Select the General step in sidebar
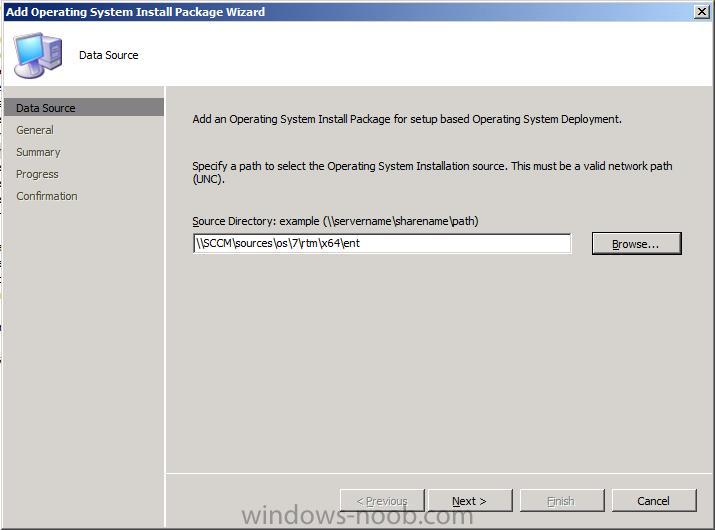Image resolution: width=715 pixels, height=530 pixels. click(35, 130)
